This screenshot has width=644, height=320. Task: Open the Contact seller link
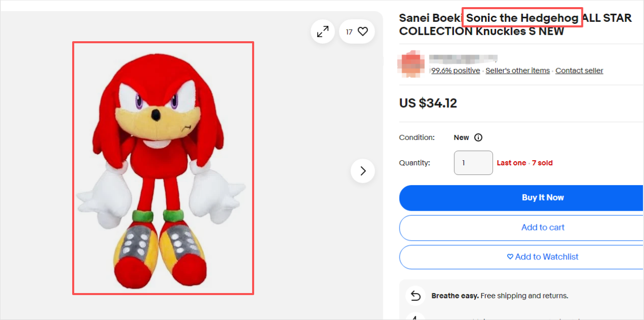[x=579, y=71]
